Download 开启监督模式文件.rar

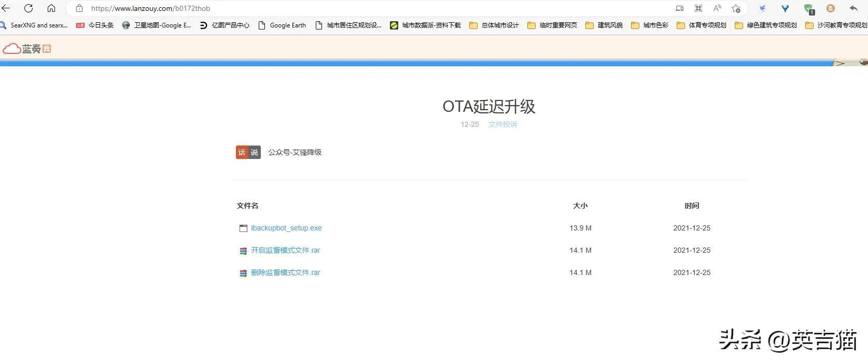[x=285, y=250]
